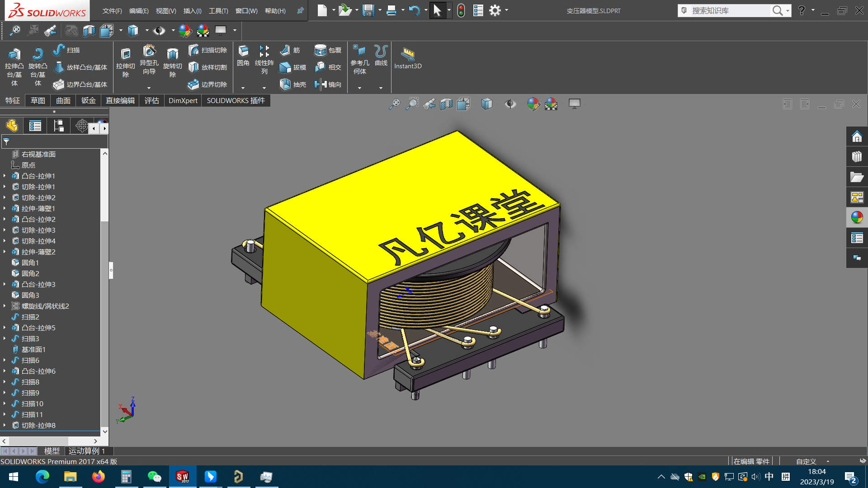Viewport: 868px width, 488px height.
Task: Click the 线性阵列 linear pattern tool
Action: point(264,59)
